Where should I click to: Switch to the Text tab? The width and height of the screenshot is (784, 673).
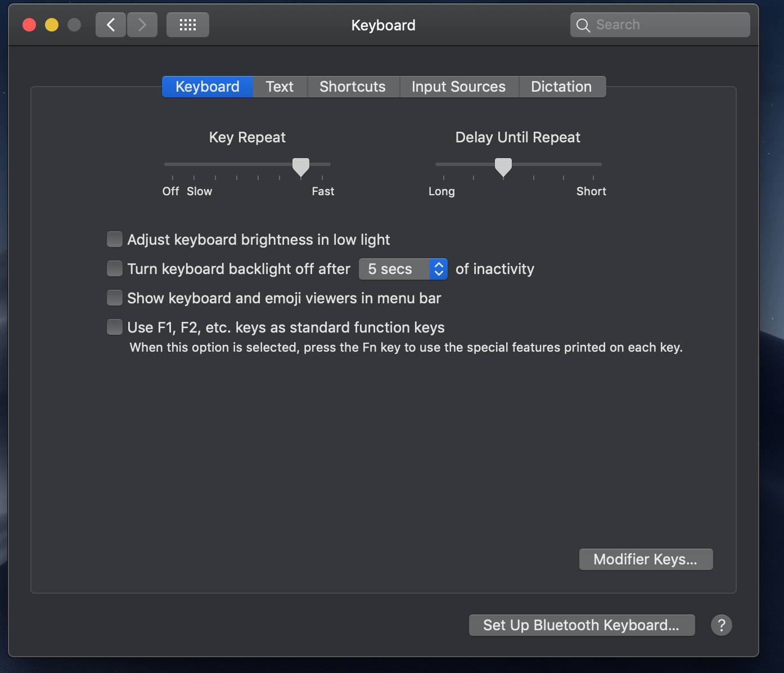click(x=280, y=87)
